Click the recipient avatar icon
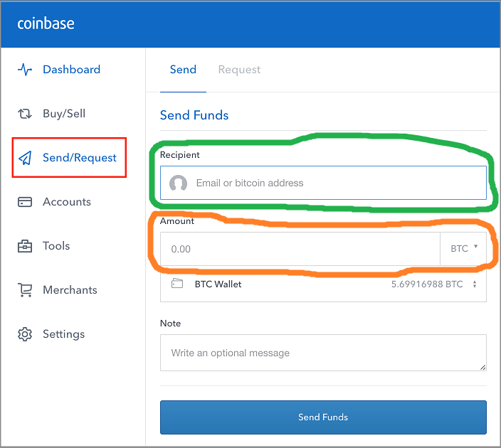Viewport: 501px width, 448px height. (178, 183)
